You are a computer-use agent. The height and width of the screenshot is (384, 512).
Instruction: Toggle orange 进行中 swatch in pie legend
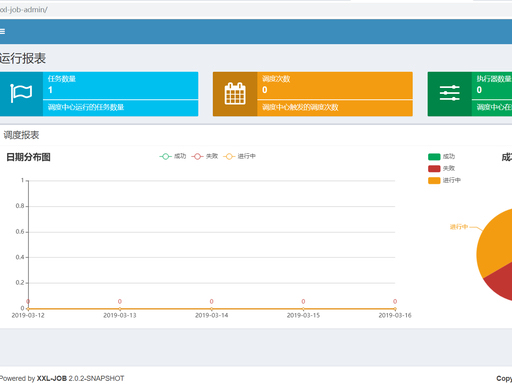coord(434,180)
